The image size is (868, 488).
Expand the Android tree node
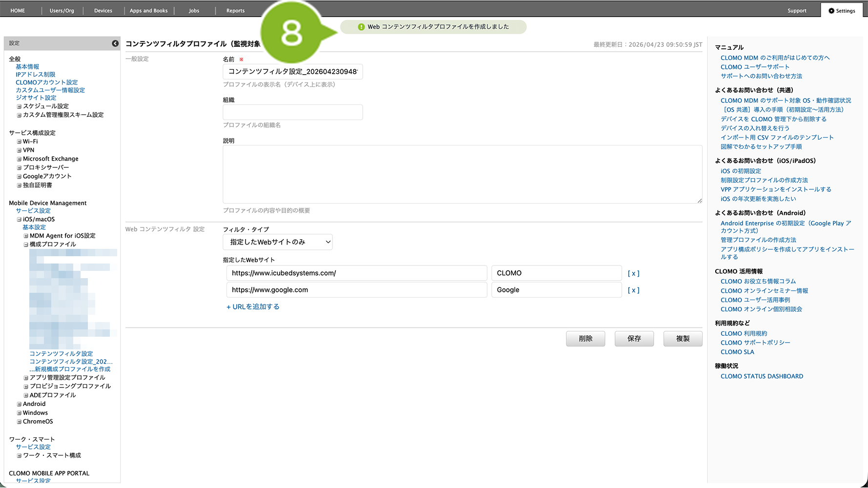point(19,405)
